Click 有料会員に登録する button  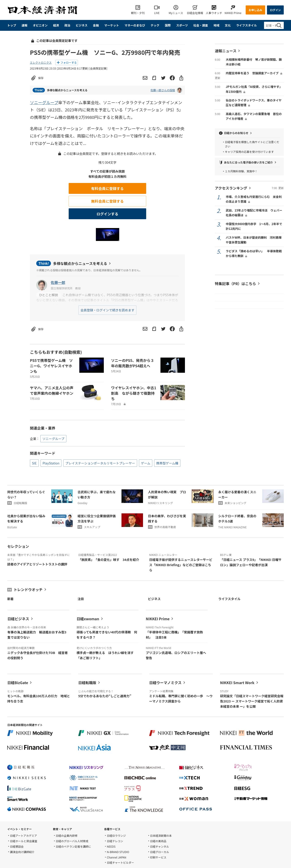click(107, 188)
